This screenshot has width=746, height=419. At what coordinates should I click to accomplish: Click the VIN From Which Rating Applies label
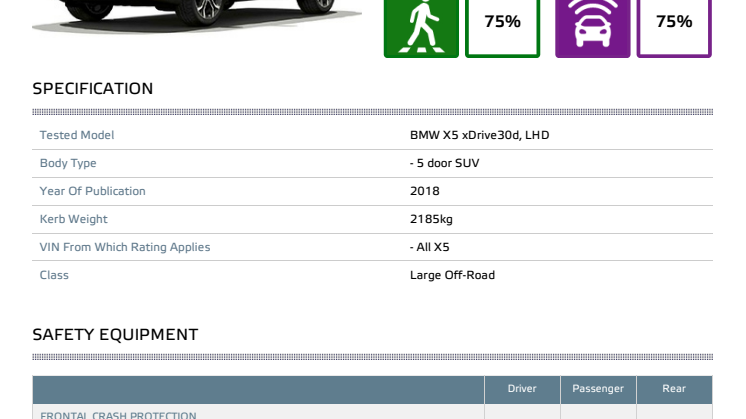[125, 247]
